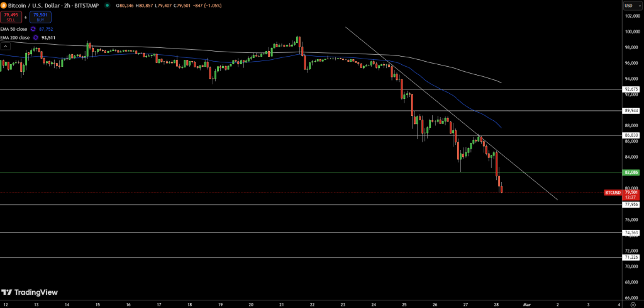
Task: Click the 76,000 price axis tick
Action: (631, 220)
